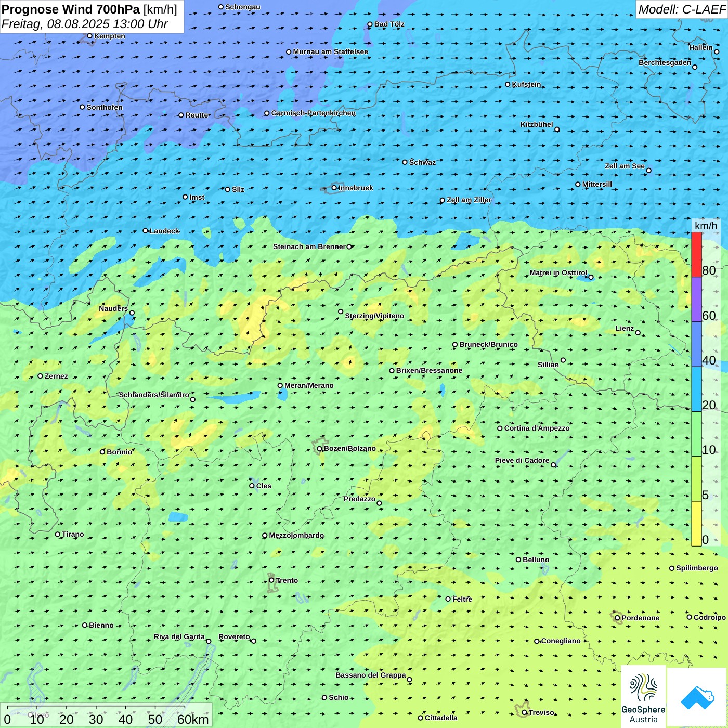Click the Sillian location marker
This screenshot has width=728, height=728.
click(x=563, y=360)
